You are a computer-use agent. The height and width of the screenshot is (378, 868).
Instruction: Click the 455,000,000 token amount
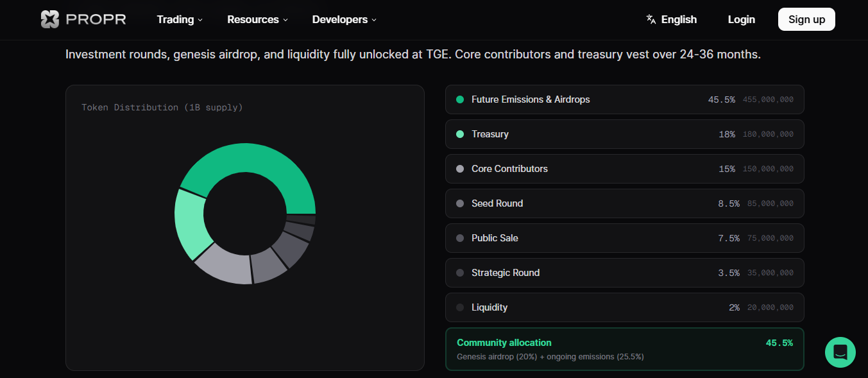(768, 99)
